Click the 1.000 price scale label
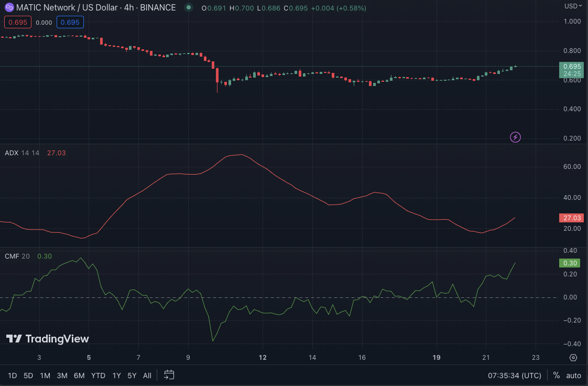The height and width of the screenshot is (386, 588). (572, 22)
